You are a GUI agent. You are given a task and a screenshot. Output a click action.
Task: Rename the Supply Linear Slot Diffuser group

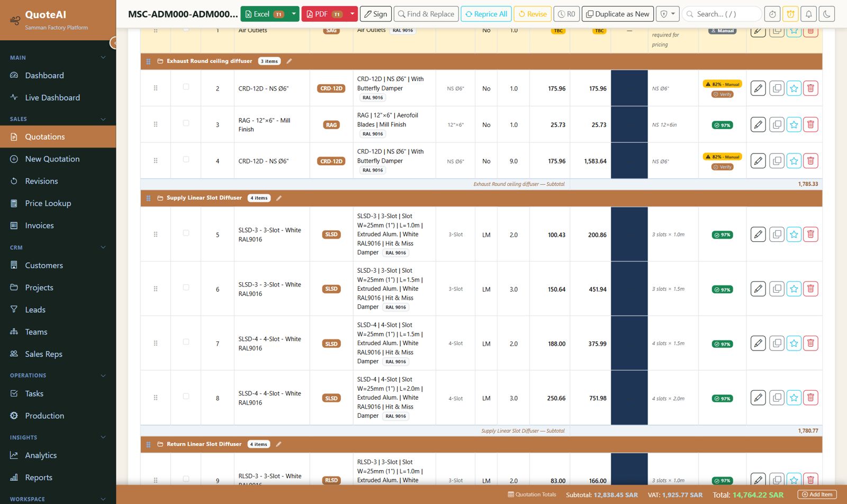[x=279, y=198]
